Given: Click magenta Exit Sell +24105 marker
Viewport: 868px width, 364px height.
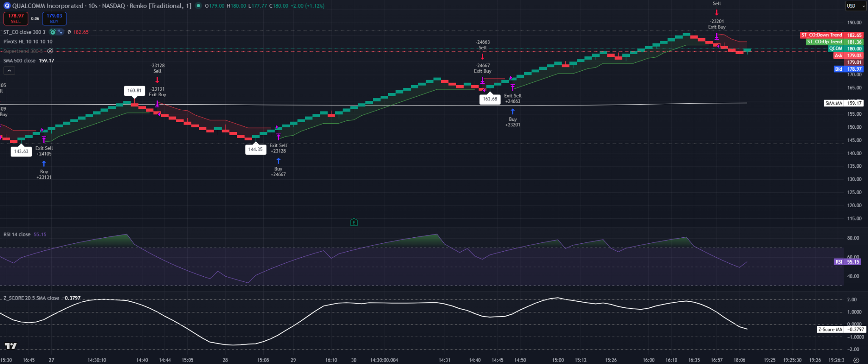Looking at the screenshot, I should [44, 140].
